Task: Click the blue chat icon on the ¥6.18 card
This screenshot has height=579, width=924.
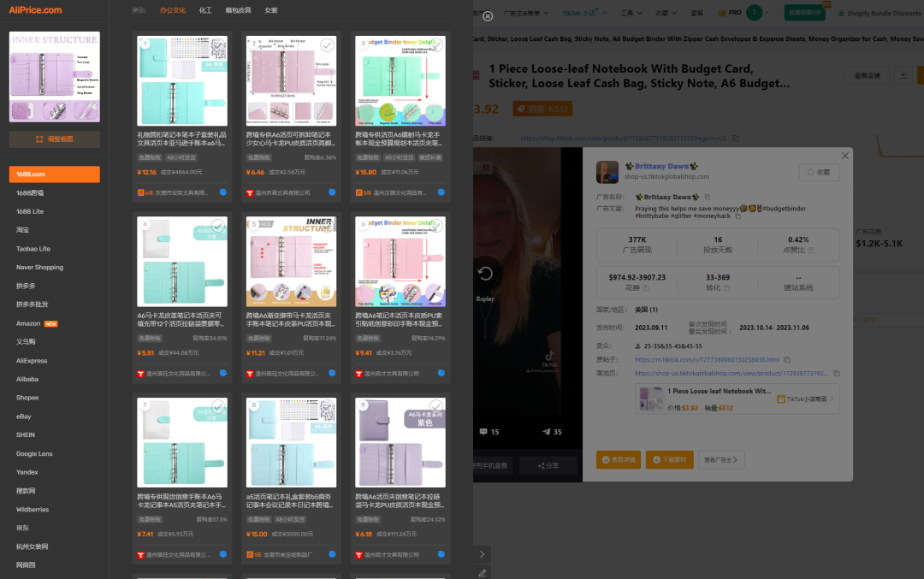Action: click(441, 554)
